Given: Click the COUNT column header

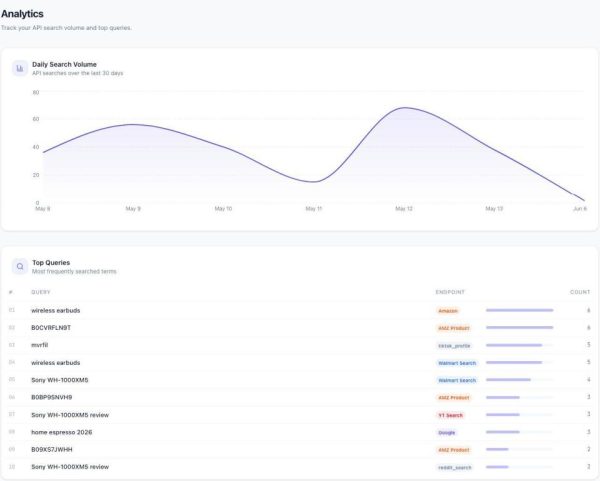Looking at the screenshot, I should pyautogui.click(x=580, y=292).
